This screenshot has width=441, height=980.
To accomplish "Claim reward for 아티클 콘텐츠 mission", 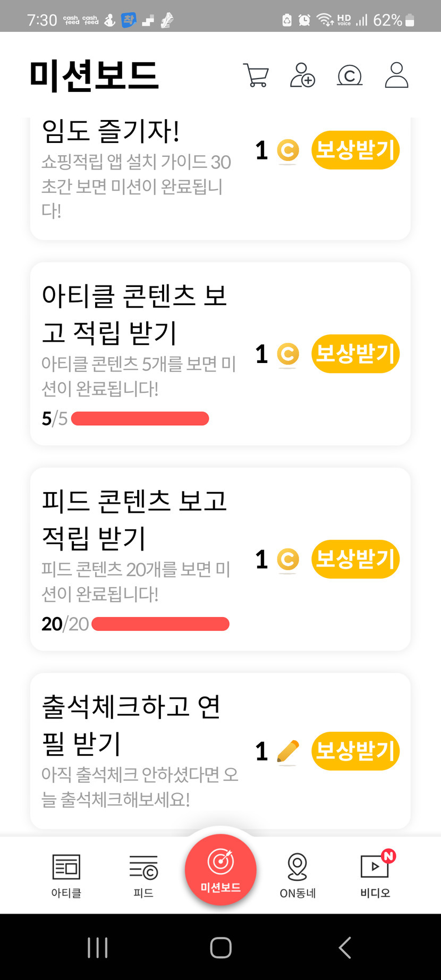I will 355,354.
